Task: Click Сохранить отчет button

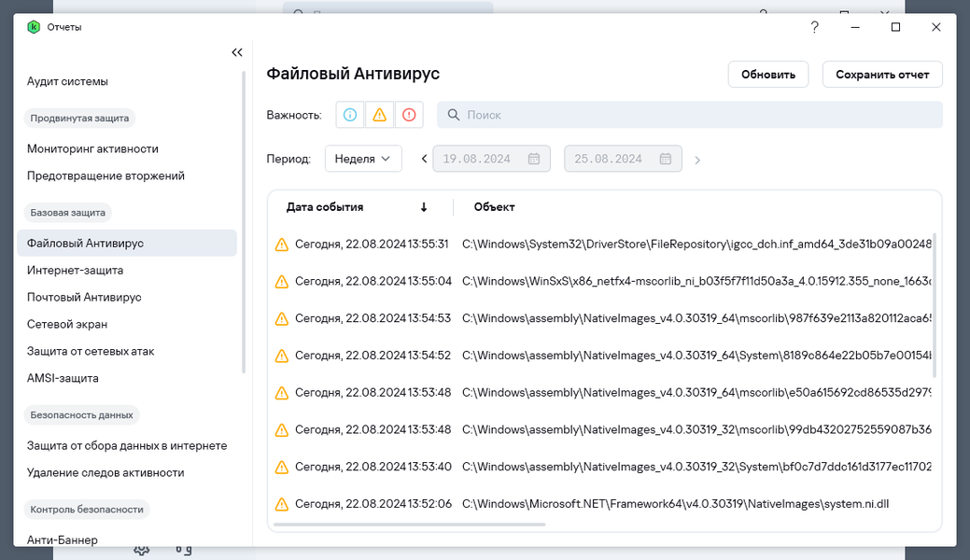Action: click(882, 75)
